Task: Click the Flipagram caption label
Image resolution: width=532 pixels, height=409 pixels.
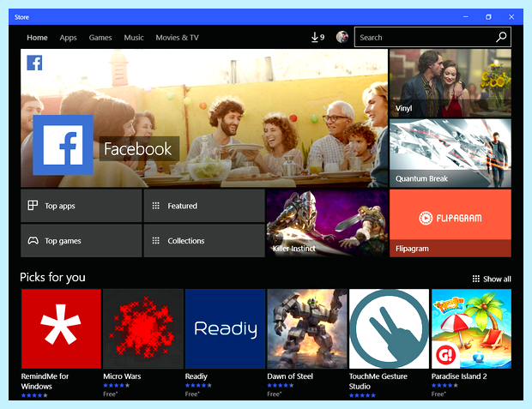Action: [412, 249]
